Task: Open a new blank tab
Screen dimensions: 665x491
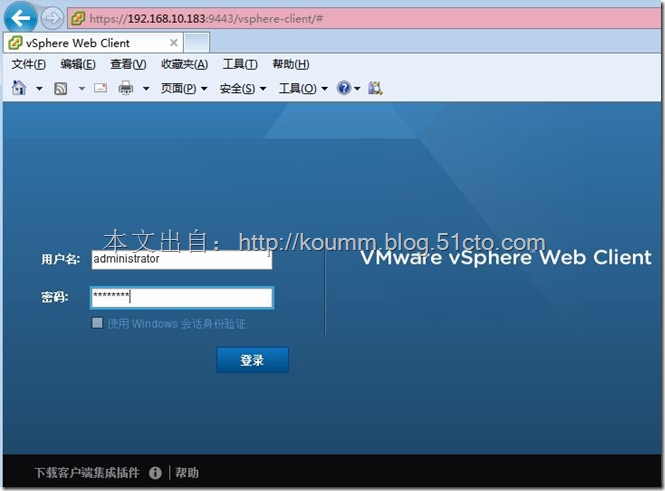Action: 197,43
